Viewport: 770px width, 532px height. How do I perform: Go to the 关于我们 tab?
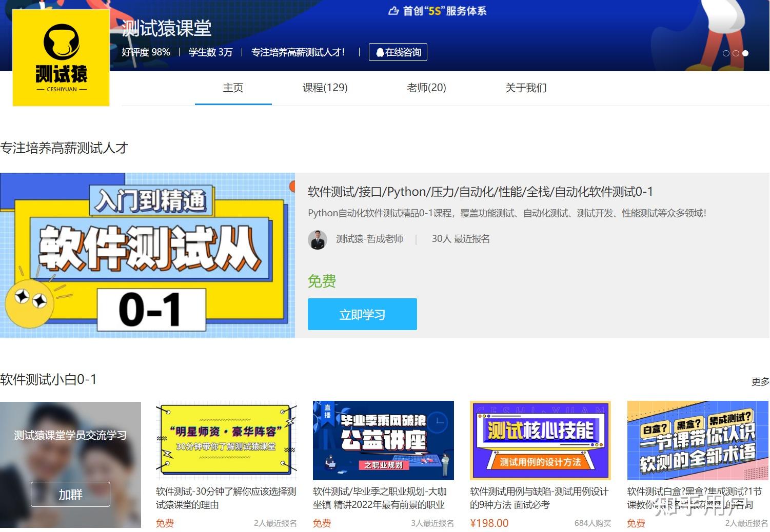[526, 88]
